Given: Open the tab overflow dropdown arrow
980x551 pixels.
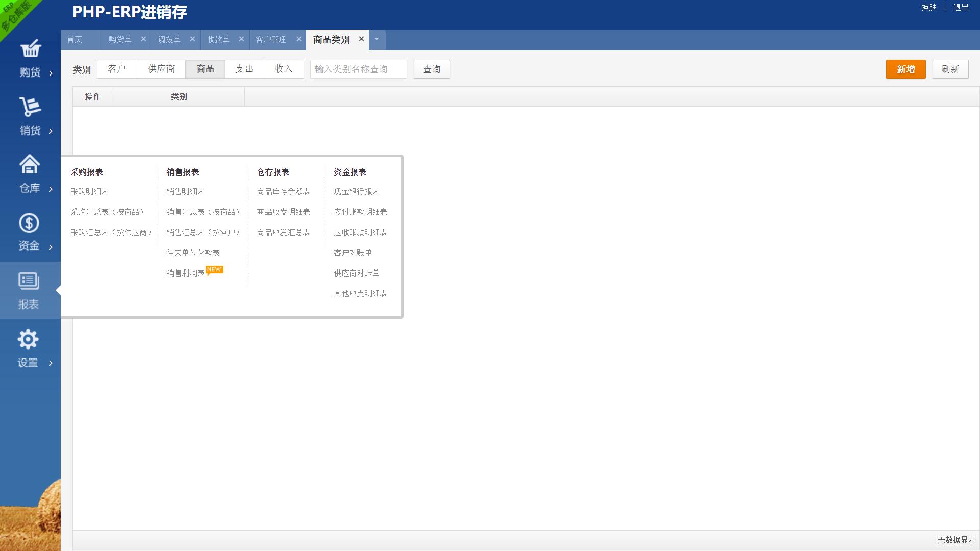Looking at the screenshot, I should (376, 39).
